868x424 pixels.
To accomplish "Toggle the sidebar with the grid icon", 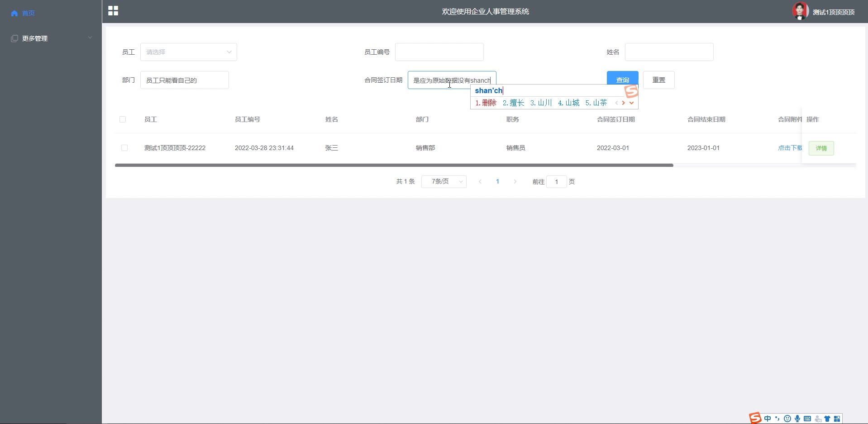I will click(x=113, y=11).
